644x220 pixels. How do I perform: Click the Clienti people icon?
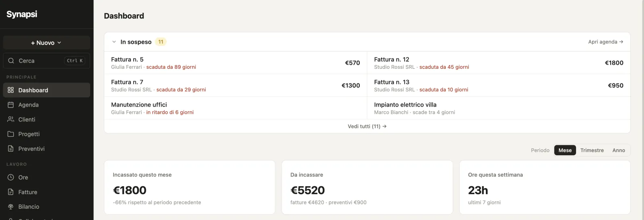pos(11,119)
